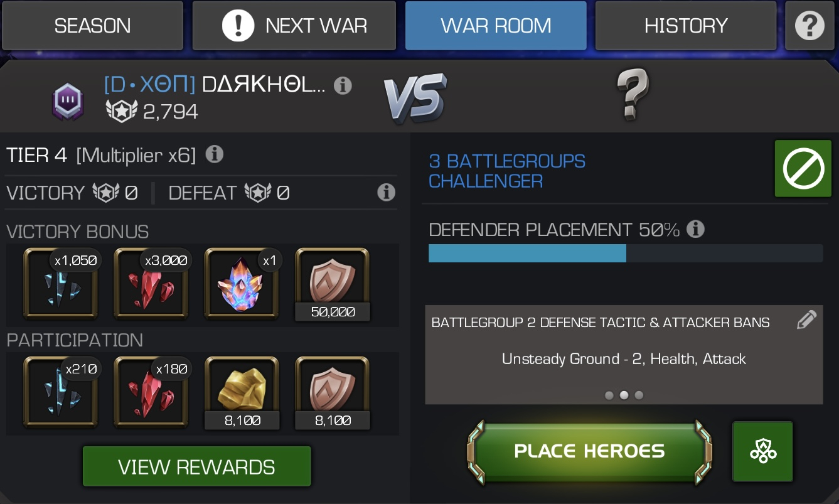Viewport: 839px width, 504px height.
Task: Tap info icon beside Defender Placement 50%
Action: click(x=695, y=229)
